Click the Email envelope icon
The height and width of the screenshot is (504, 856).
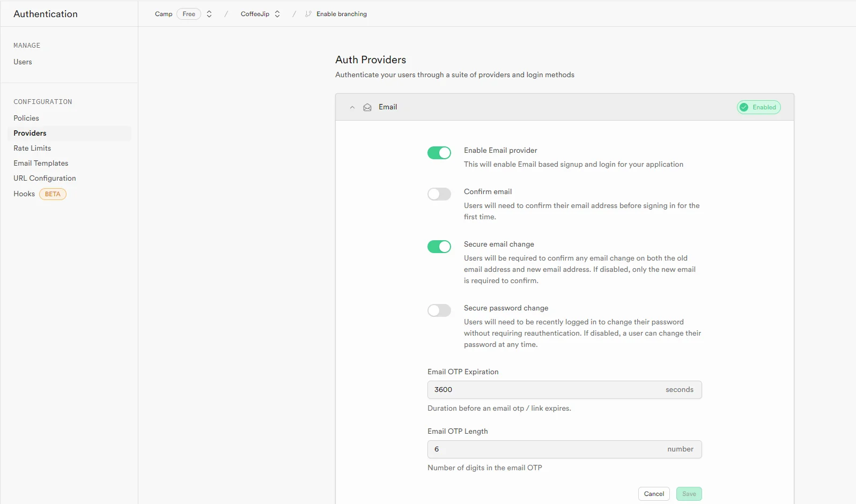(367, 107)
